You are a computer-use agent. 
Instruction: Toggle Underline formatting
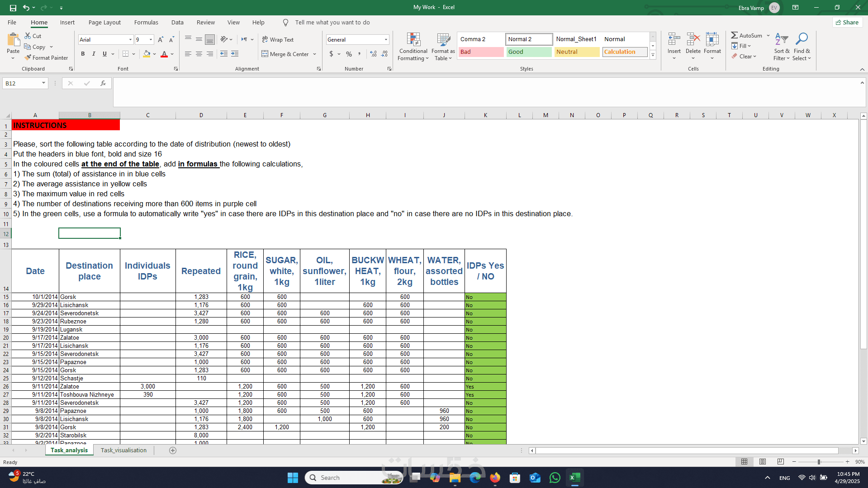tap(104, 54)
